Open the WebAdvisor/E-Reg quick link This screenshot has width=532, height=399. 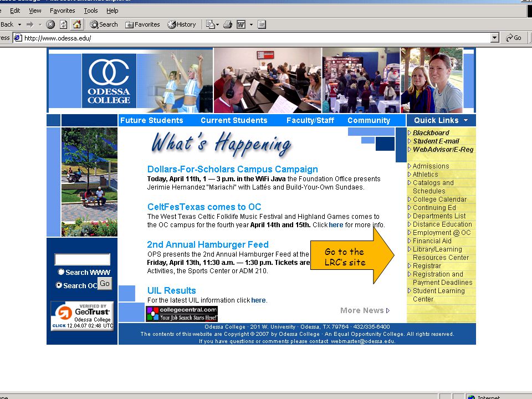click(443, 149)
